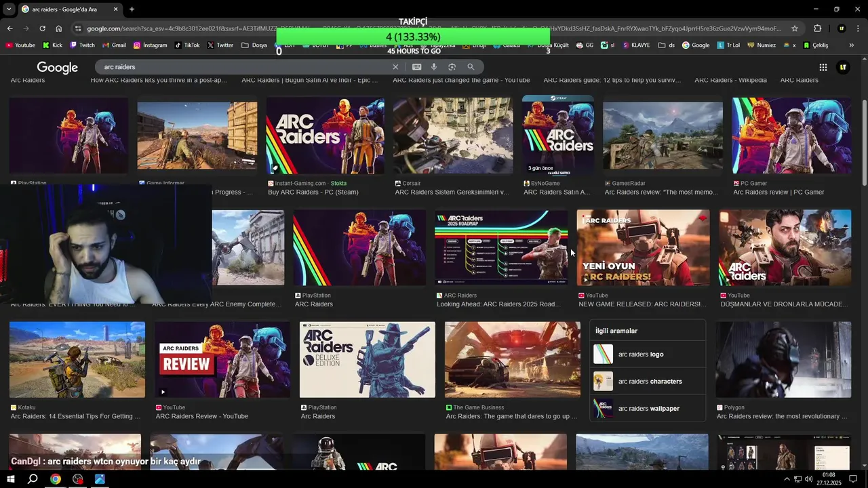
Task: Click the magnifying glass search icon
Action: tap(471, 67)
